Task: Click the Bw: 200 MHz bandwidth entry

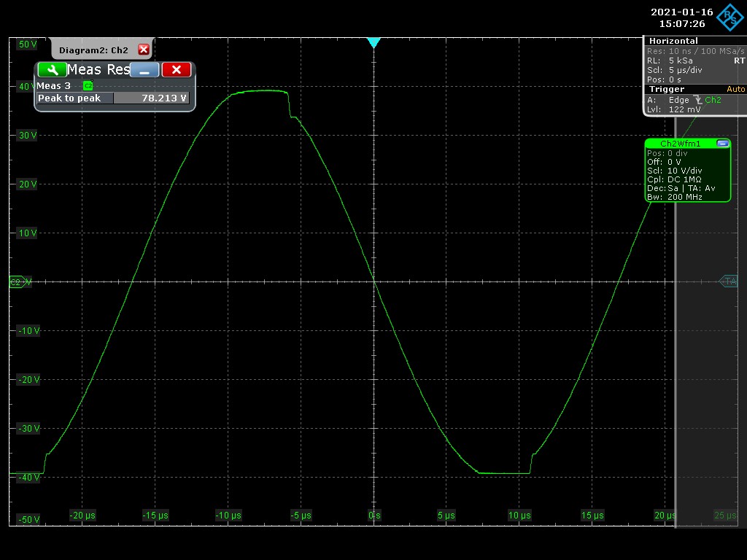Action: click(674, 197)
